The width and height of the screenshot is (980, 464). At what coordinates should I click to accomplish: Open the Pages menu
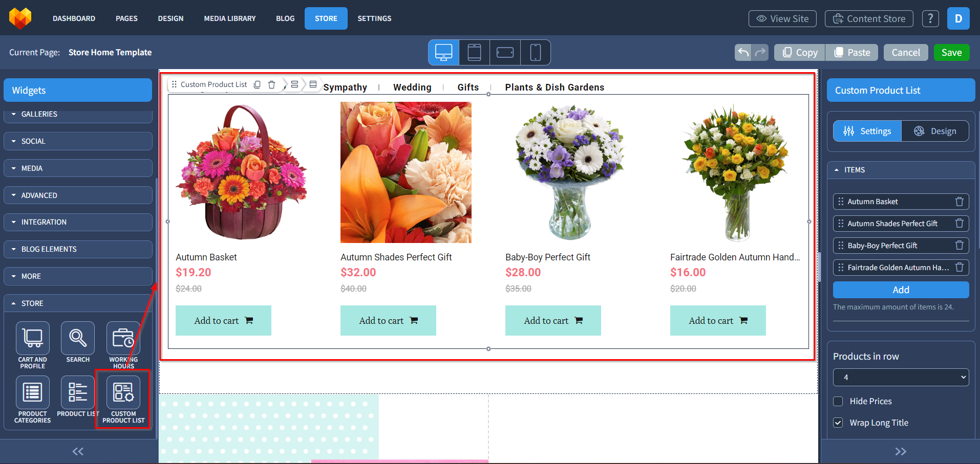[126, 18]
